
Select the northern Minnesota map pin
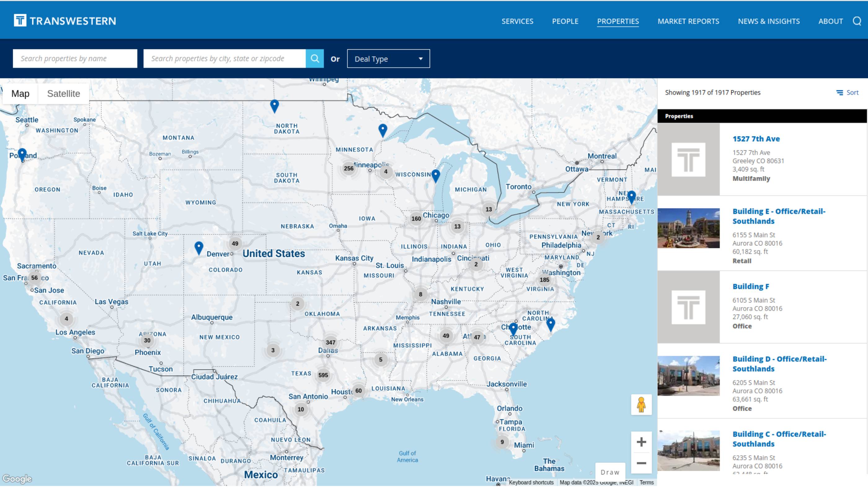click(383, 131)
